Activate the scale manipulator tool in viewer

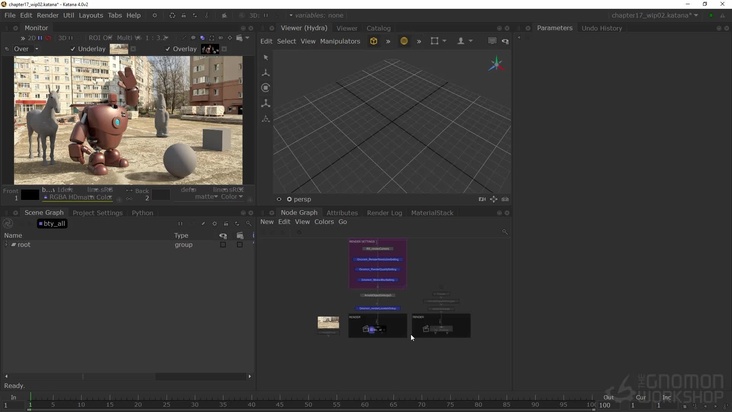[x=266, y=103]
